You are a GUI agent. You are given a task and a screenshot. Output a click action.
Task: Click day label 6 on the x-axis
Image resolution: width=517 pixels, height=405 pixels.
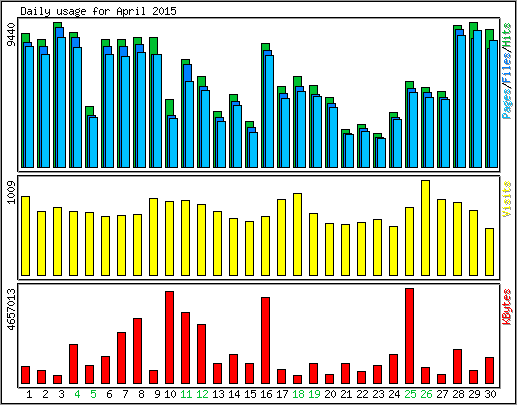[109, 394]
